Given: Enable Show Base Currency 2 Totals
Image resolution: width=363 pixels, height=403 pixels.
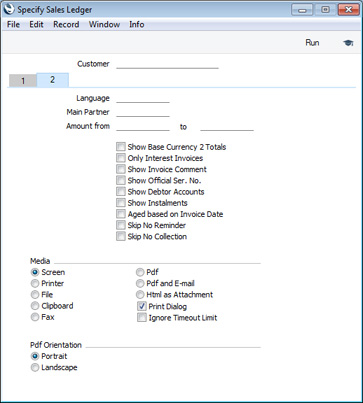Looking at the screenshot, I should [x=121, y=147].
